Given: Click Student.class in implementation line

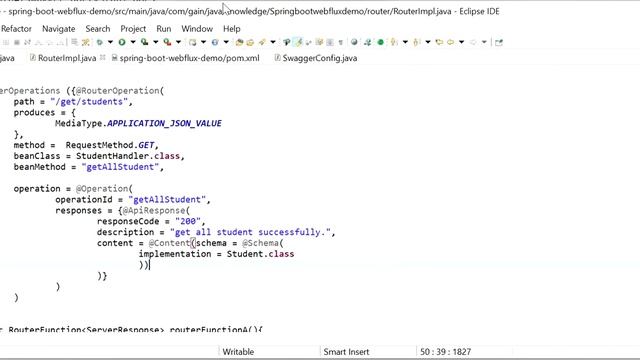Looking at the screenshot, I should (x=260, y=254).
